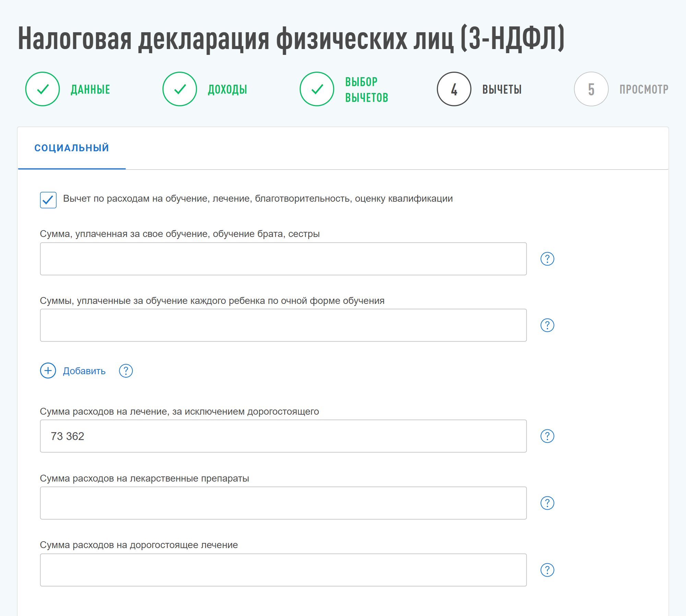The width and height of the screenshot is (686, 616).
Task: Uncheck the social deduction expenses checkbox
Action: click(x=48, y=200)
